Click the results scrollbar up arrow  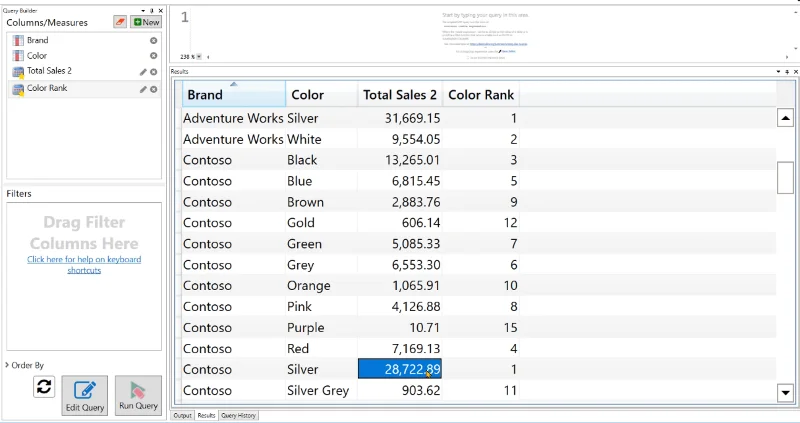coord(785,118)
